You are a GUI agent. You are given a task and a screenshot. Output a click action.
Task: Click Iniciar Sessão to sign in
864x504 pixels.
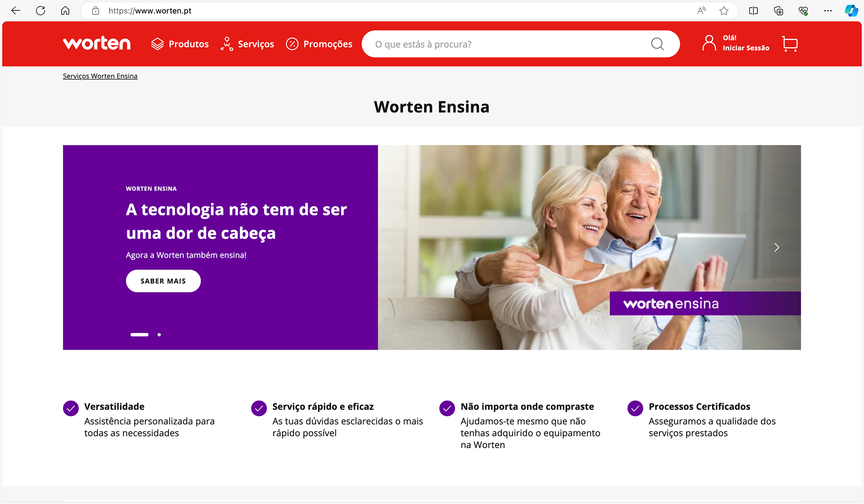pyautogui.click(x=746, y=48)
